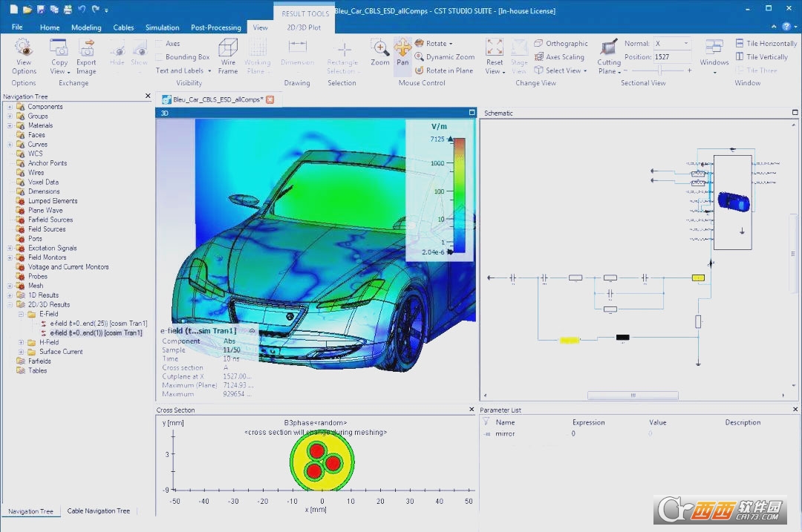This screenshot has width=802, height=532.
Task: Close the Cross Section panel
Action: point(472,410)
